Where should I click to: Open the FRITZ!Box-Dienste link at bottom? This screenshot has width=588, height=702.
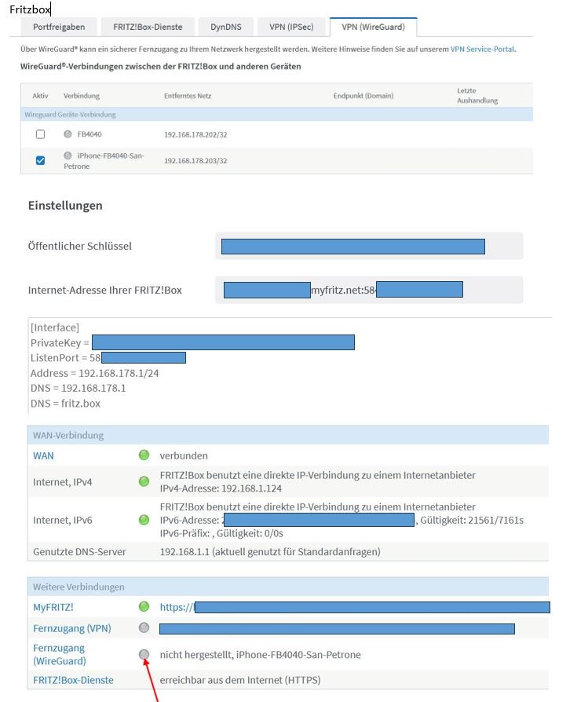73,680
